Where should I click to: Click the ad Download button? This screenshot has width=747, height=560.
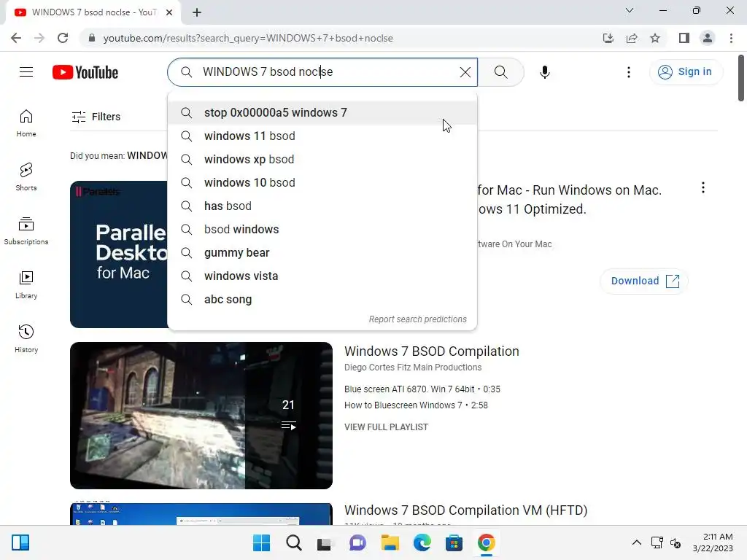pyautogui.click(x=644, y=281)
